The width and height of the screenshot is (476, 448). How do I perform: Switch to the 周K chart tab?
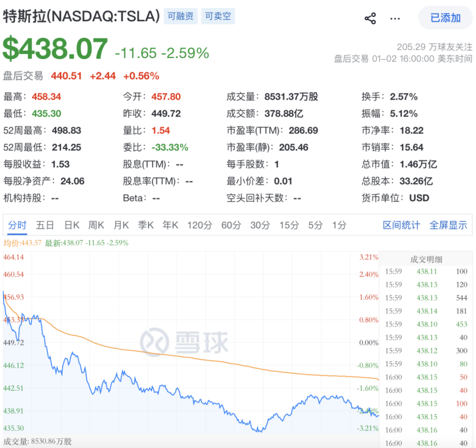click(96, 225)
